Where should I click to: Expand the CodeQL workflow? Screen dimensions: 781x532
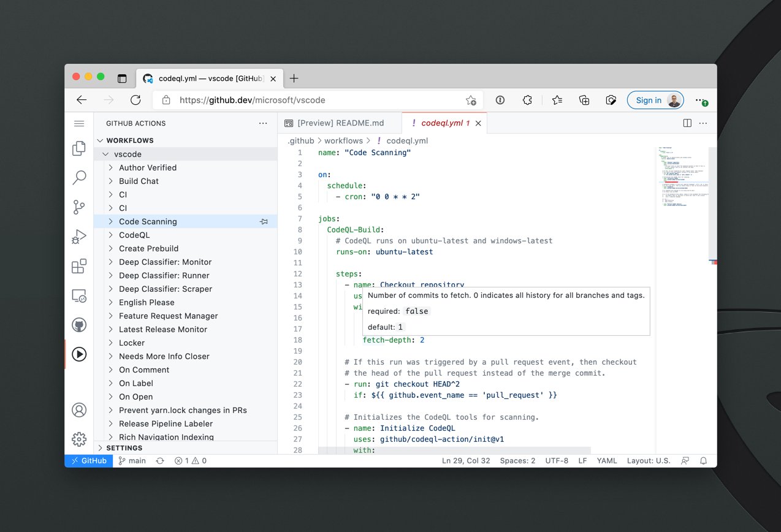[x=111, y=235]
